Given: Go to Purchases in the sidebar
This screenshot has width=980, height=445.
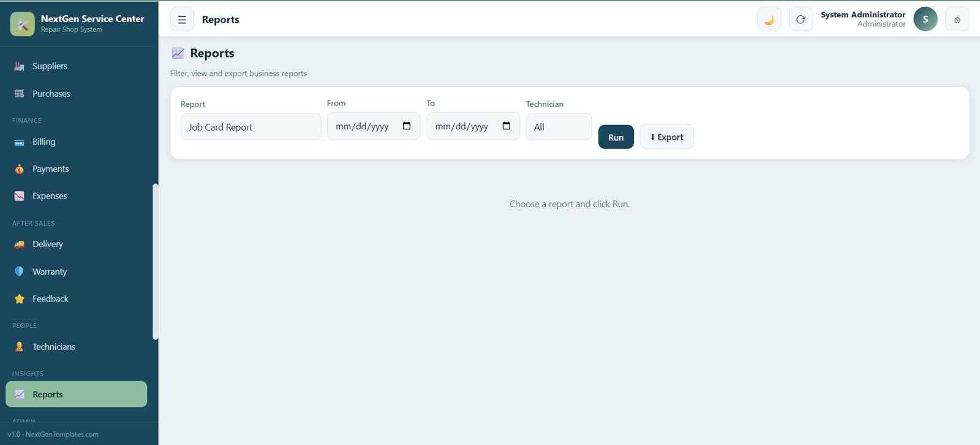Looking at the screenshot, I should (77, 94).
